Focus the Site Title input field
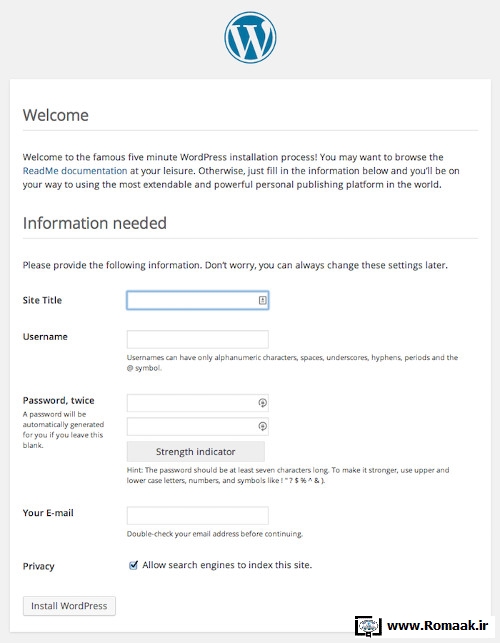 [x=198, y=300]
